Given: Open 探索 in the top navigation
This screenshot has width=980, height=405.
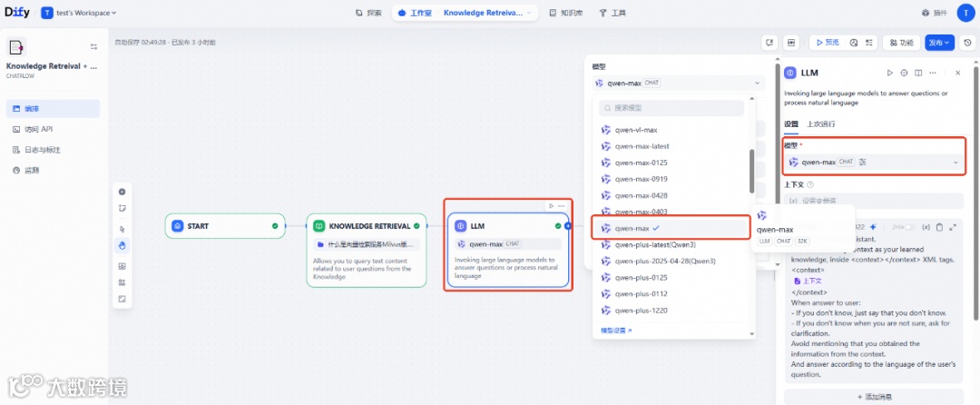Looking at the screenshot, I should [x=368, y=13].
